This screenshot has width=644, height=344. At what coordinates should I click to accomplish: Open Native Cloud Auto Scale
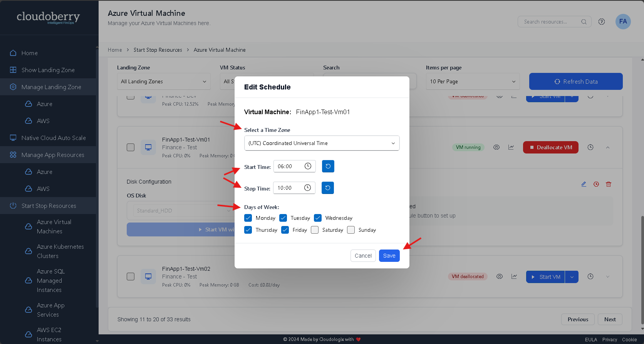[48, 138]
